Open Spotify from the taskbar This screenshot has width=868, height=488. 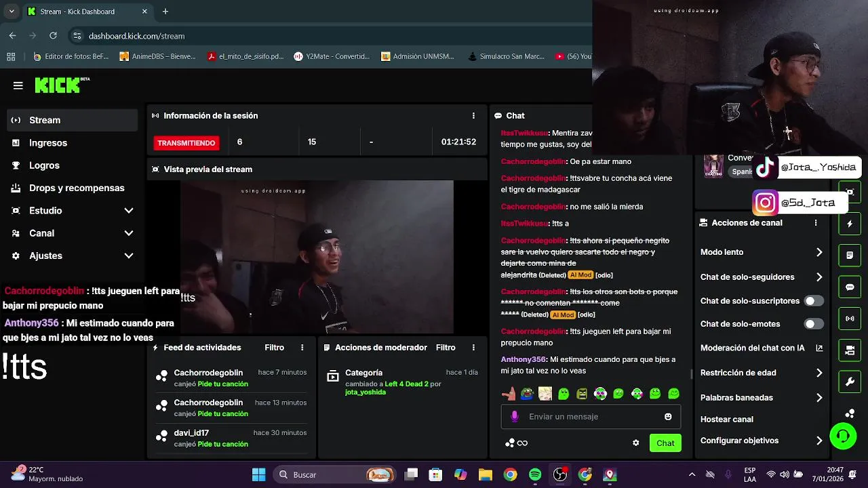535,475
